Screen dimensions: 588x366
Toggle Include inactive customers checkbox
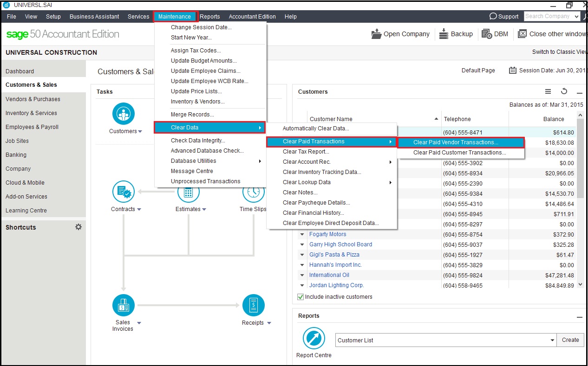point(301,297)
